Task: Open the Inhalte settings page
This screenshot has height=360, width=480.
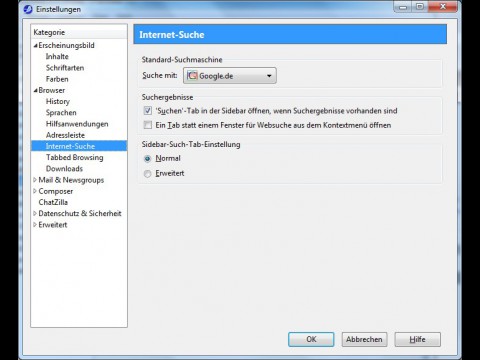Action: click(x=57, y=57)
